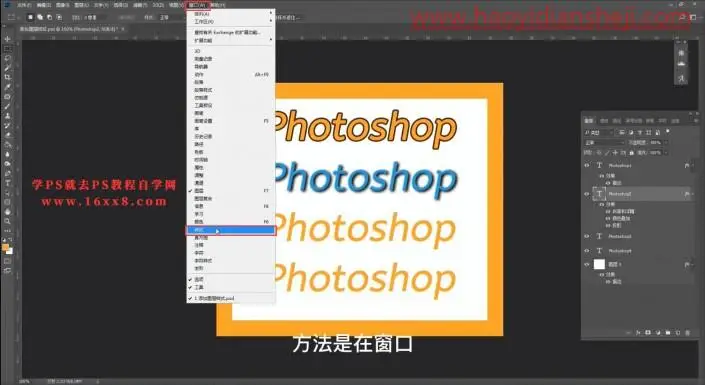Toggle visibility of 颜色叠加 effect
This screenshot has width=705, height=385.
[608, 218]
